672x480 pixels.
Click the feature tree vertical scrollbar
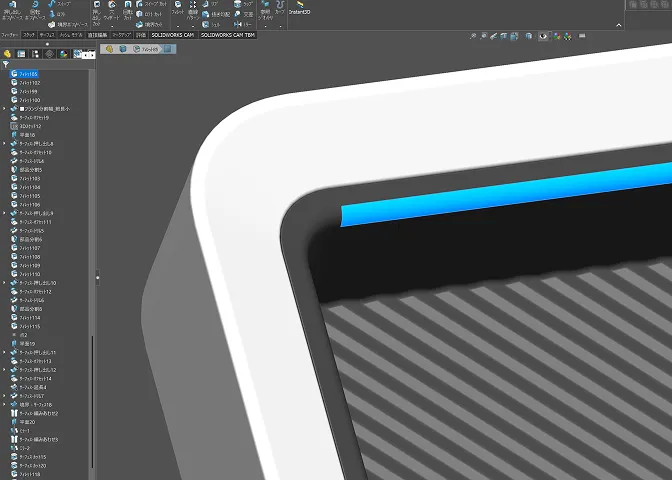(x=91, y=400)
